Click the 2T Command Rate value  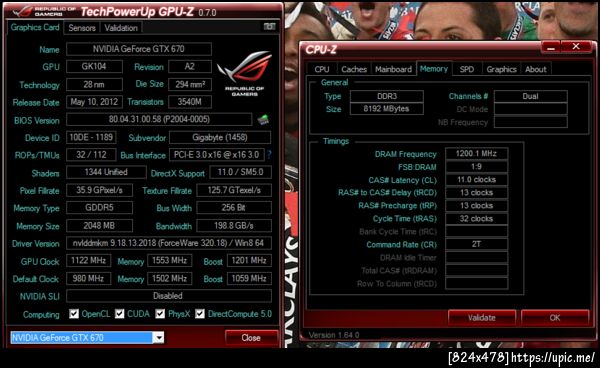[477, 244]
